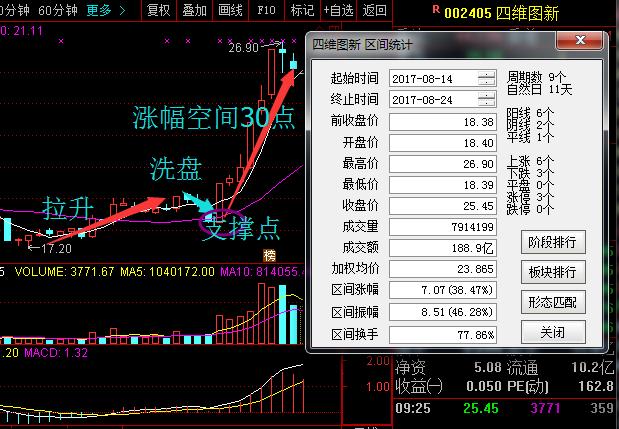Screen dimensions: 619x429
Task: Select the 画线 drawing tool
Action: [x=230, y=11]
